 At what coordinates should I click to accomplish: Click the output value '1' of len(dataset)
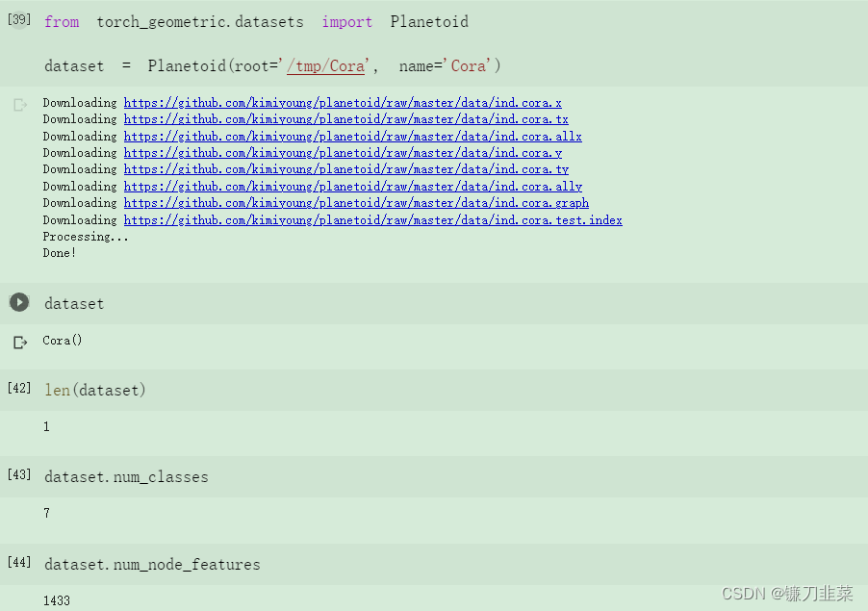46,426
